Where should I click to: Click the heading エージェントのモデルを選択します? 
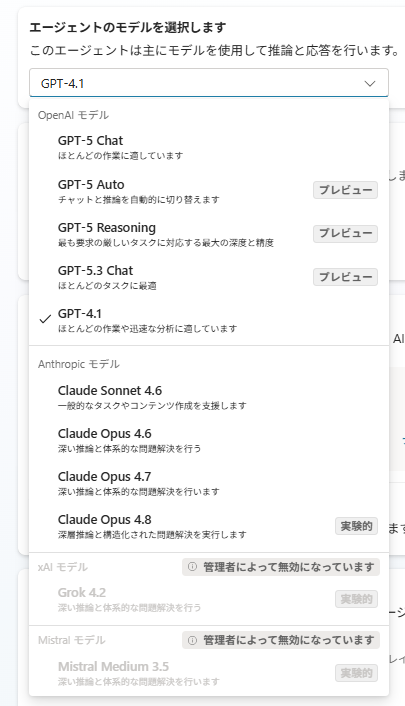pyautogui.click(x=127, y=27)
